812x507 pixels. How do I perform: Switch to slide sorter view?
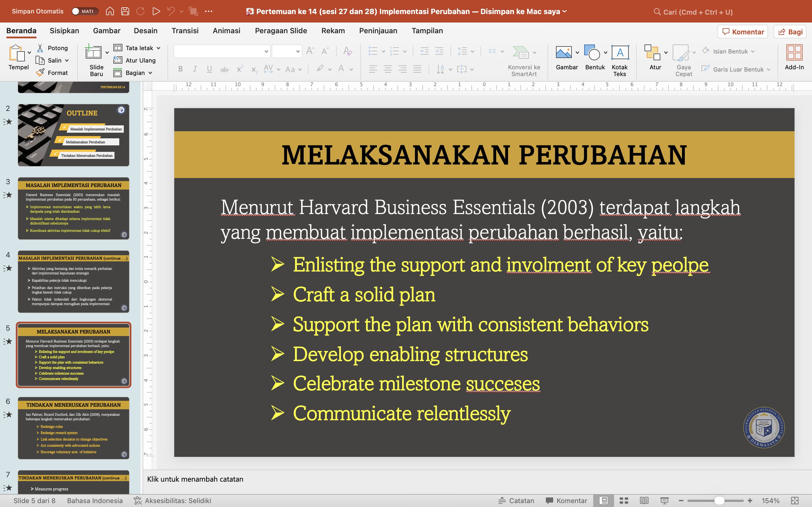(x=624, y=500)
